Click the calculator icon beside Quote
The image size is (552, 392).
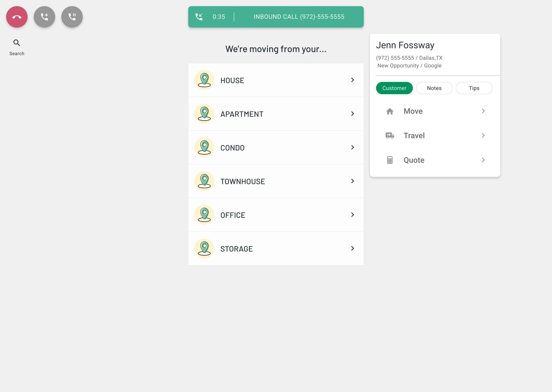[x=389, y=160]
